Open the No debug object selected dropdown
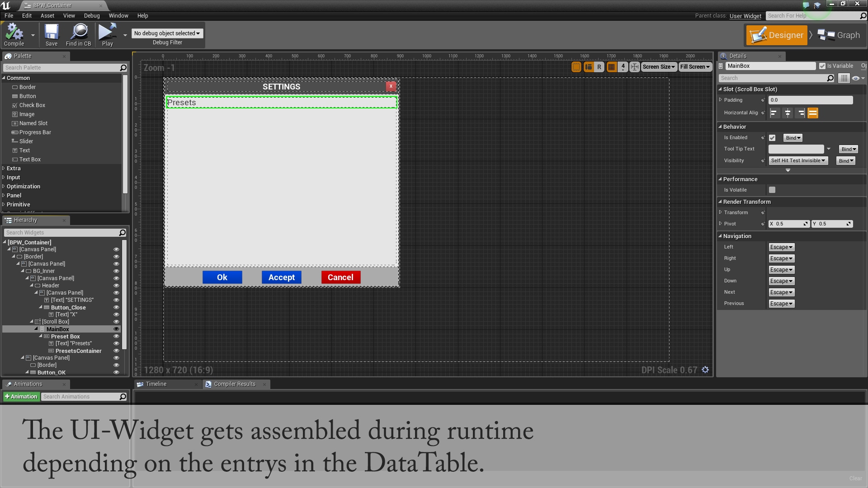Viewport: 868px width, 488px height. [167, 33]
